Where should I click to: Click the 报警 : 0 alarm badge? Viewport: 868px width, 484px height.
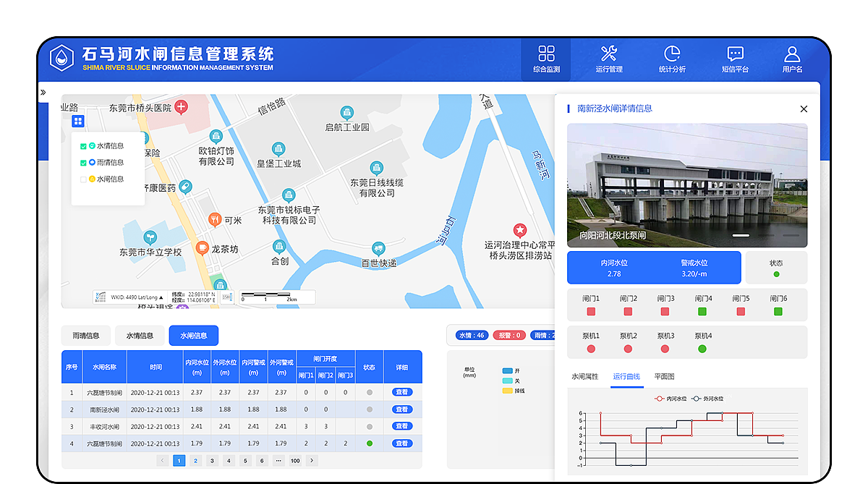click(x=509, y=335)
